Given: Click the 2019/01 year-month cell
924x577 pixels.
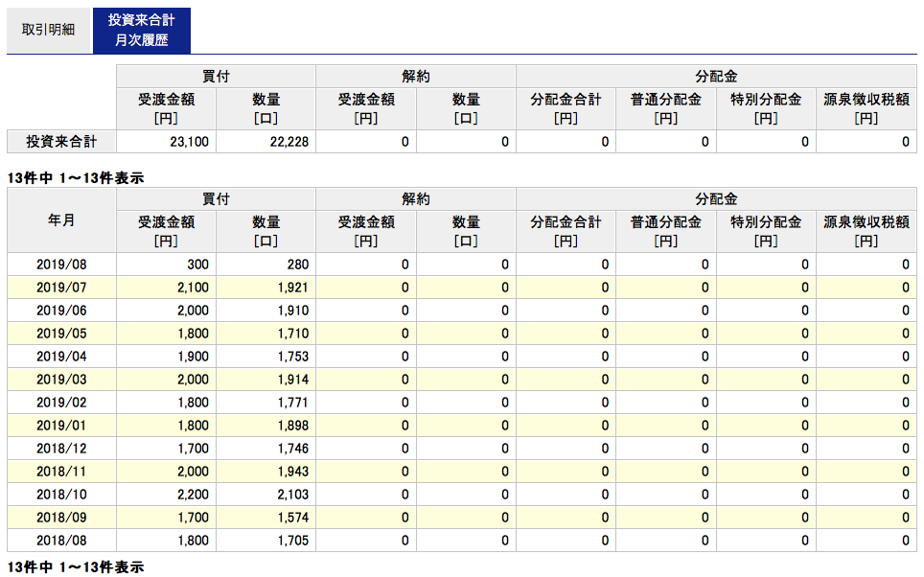Looking at the screenshot, I should coord(61,426).
